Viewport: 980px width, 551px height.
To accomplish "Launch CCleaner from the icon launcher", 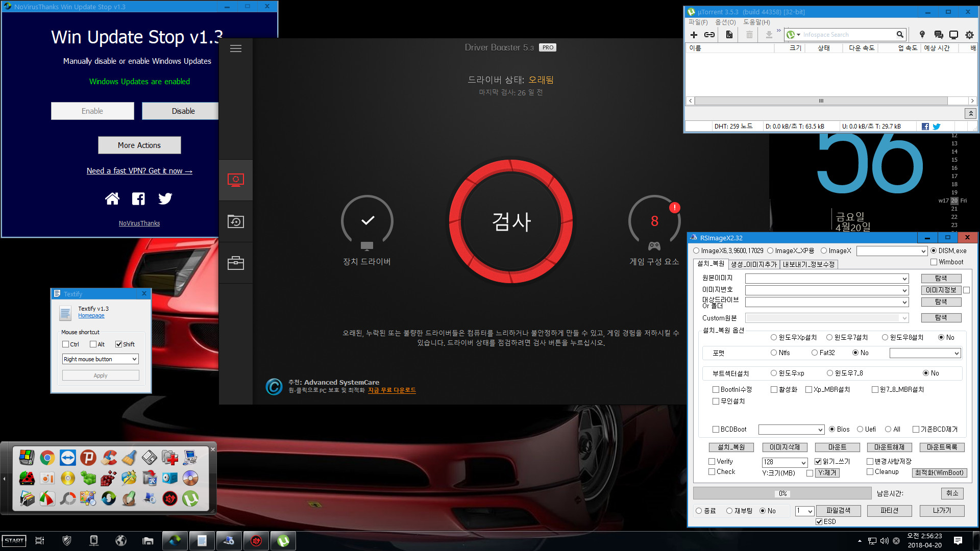I will tap(109, 458).
